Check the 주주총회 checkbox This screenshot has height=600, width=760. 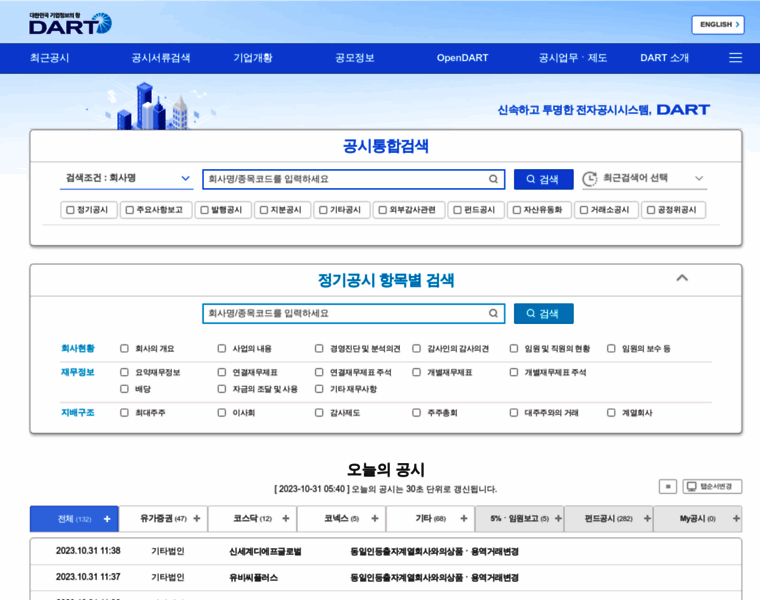pyautogui.click(x=416, y=412)
